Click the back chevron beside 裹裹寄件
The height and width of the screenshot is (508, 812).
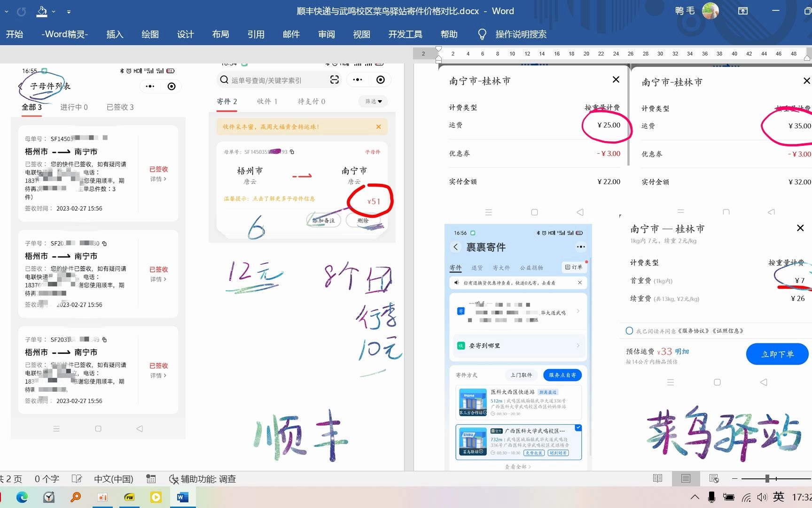(x=456, y=247)
